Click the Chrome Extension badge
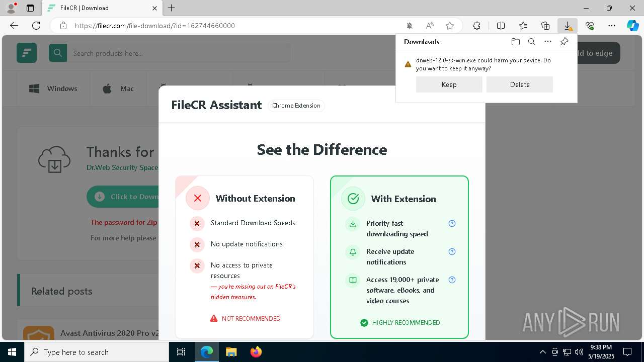 click(x=296, y=106)
